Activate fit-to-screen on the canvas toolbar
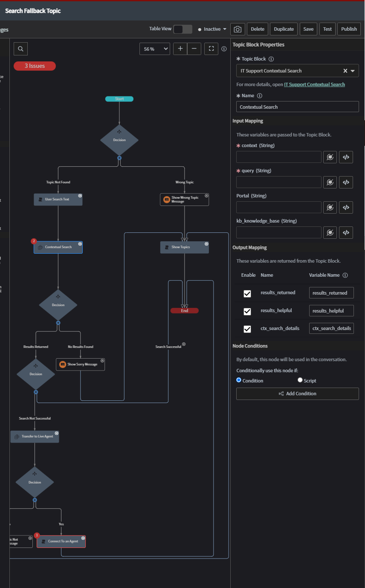The width and height of the screenshot is (365, 588). (x=211, y=49)
